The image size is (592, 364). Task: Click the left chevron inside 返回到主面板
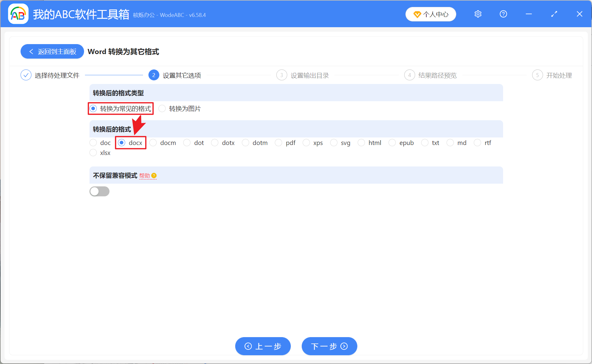click(x=31, y=51)
